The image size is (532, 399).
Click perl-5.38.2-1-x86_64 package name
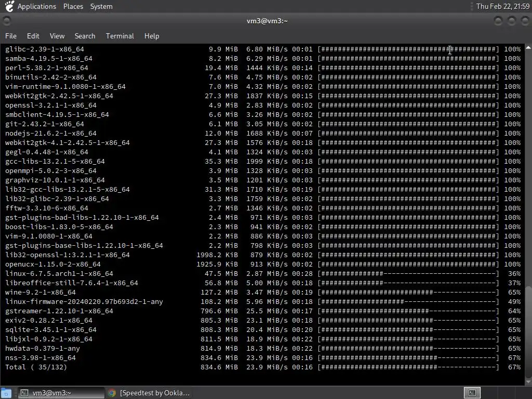pyautogui.click(x=46, y=68)
